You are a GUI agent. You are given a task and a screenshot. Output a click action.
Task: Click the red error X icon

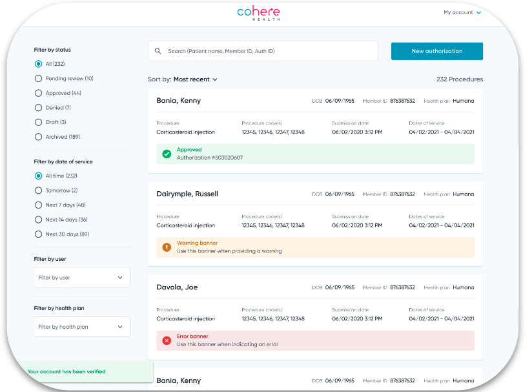coord(167,340)
